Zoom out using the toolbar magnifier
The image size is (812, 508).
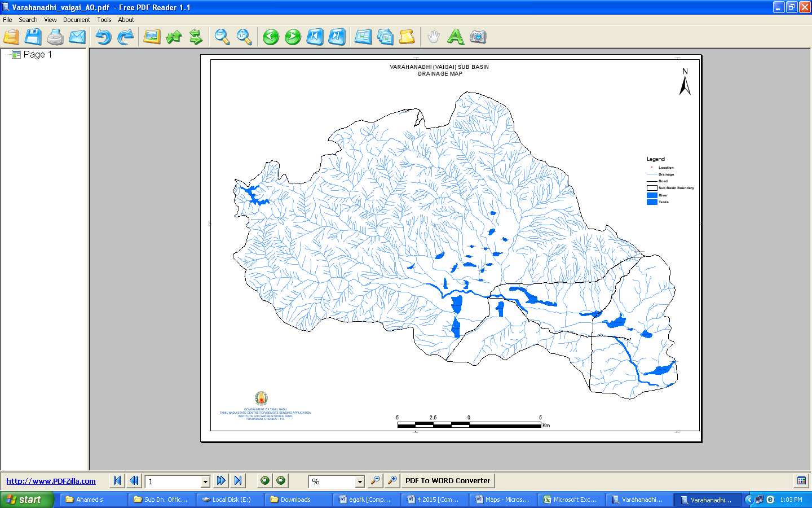222,37
